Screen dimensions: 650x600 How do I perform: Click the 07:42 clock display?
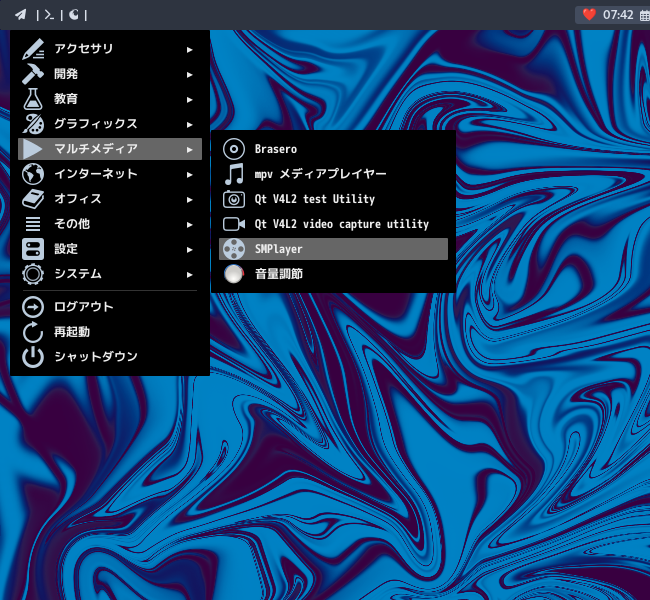(618, 15)
